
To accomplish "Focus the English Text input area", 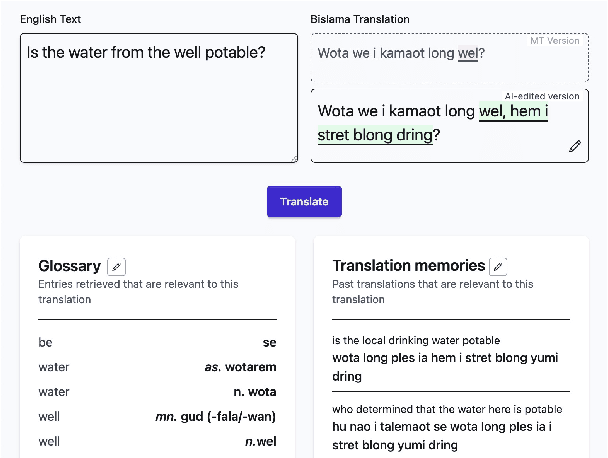I will [x=159, y=98].
